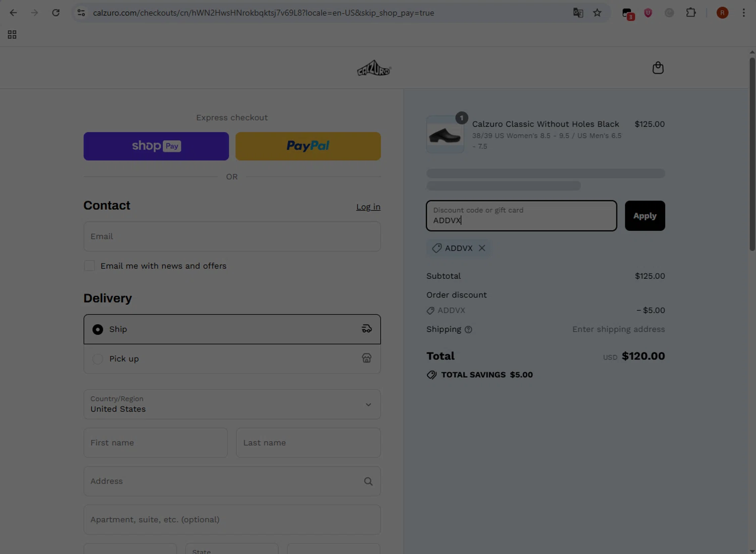This screenshot has height=554, width=756.
Task: Click the product size description 38/39 US
Action: point(547,141)
